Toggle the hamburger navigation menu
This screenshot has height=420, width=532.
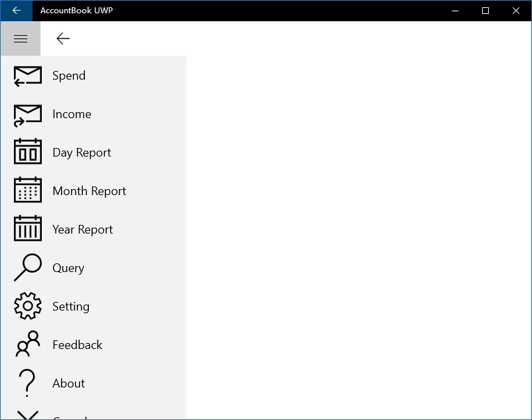21,38
